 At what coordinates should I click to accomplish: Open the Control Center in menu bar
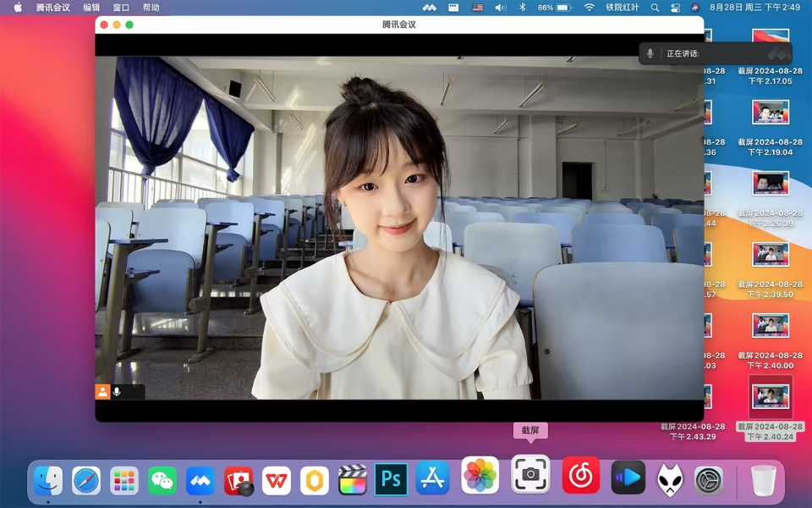(x=675, y=8)
